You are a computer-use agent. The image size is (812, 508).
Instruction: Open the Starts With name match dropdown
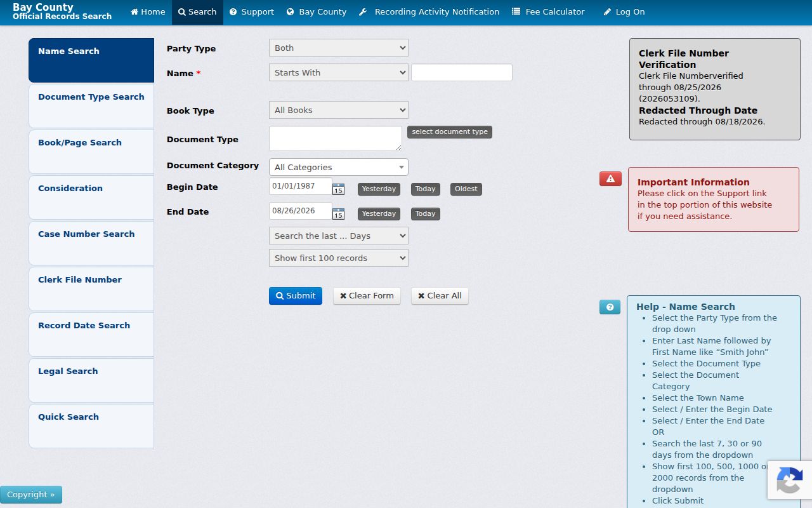pyautogui.click(x=339, y=72)
